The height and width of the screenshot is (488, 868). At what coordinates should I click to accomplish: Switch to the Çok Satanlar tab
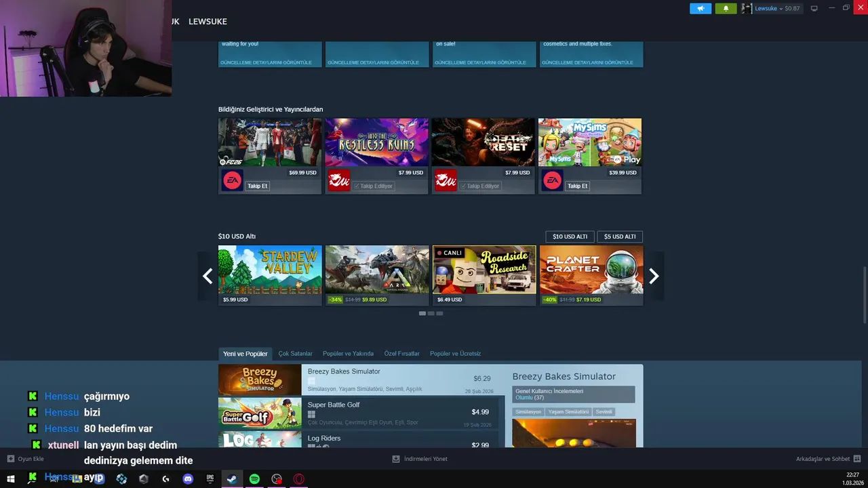pyautogui.click(x=296, y=354)
